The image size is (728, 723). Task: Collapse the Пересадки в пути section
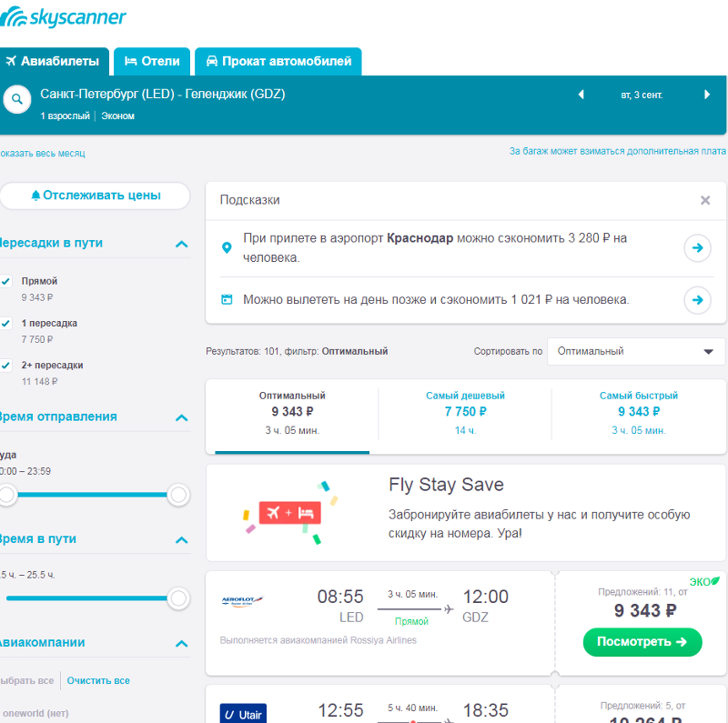tap(181, 244)
